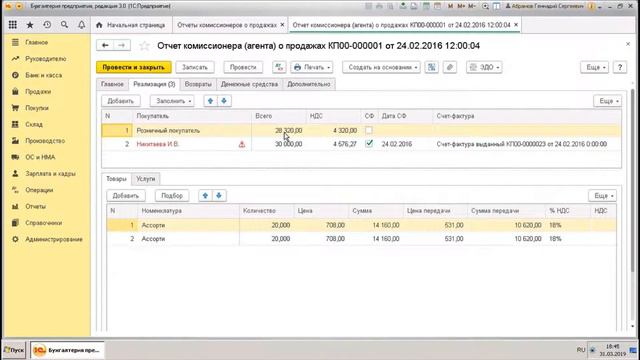Open the info icon in title bar
Viewport: 640px width, 360px height.
coord(591,6)
